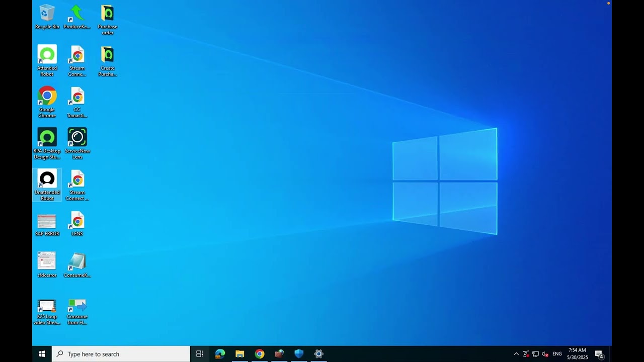The width and height of the screenshot is (644, 362).
Task: Select the Purchase order desktop icon
Action: pyautogui.click(x=107, y=20)
